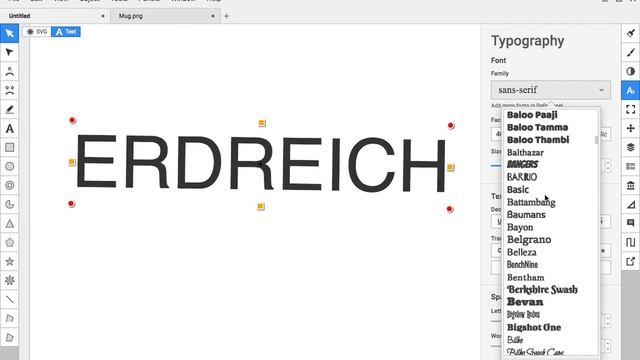640x360 pixels.
Task: Select the Rectangle shape tool
Action: point(9,147)
